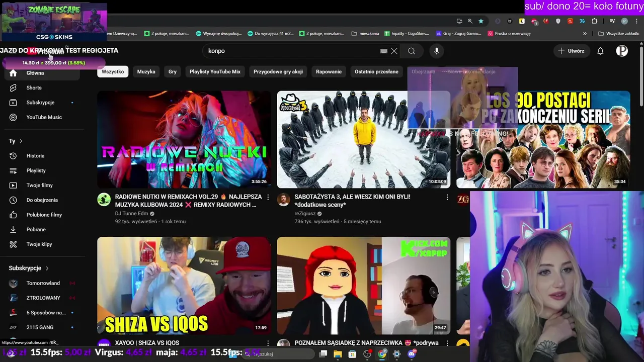The height and width of the screenshot is (362, 644).
Task: Play the Radiowe Nutki thumbnail
Action: 184,139
